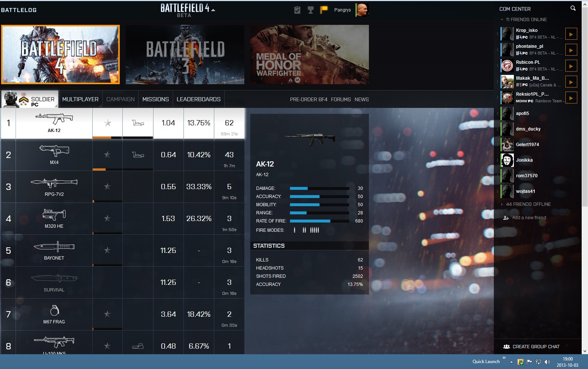Show hidden tray icons arrow in taskbar
588x369 pixels.
click(x=511, y=362)
